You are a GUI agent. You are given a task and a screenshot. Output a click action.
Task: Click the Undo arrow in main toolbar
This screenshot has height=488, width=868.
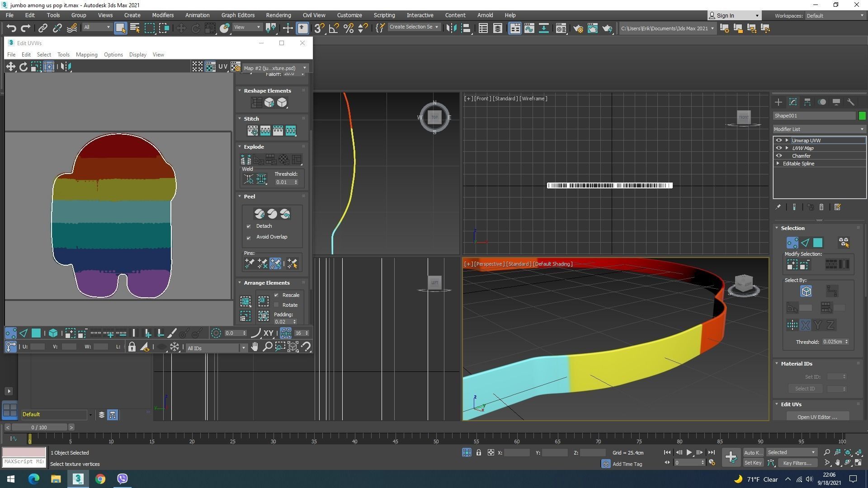pyautogui.click(x=11, y=28)
